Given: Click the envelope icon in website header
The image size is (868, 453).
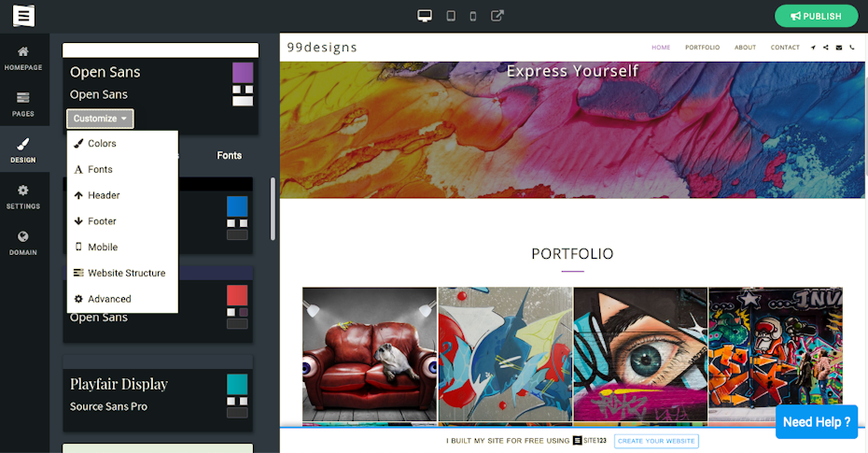Looking at the screenshot, I should click(x=838, y=48).
